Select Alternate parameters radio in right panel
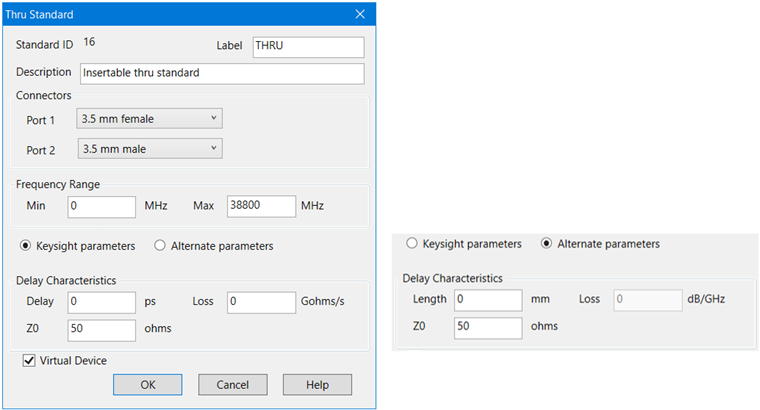This screenshot has height=410, width=760. click(x=546, y=243)
